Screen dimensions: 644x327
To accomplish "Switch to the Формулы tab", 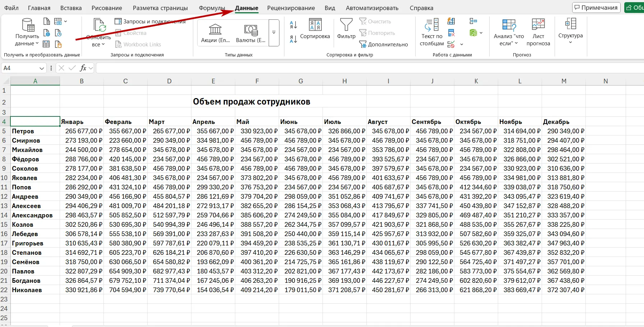I will point(212,8).
